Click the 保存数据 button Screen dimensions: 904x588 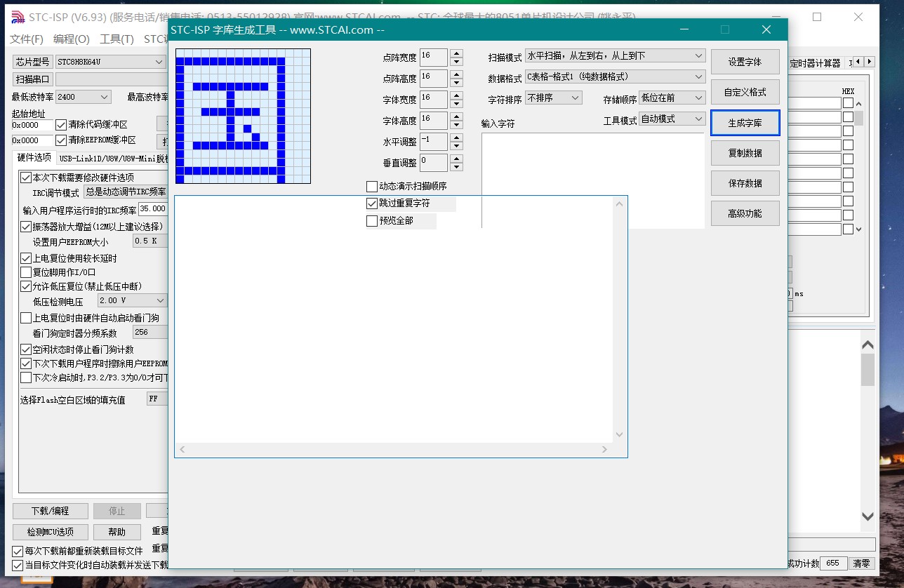745,183
